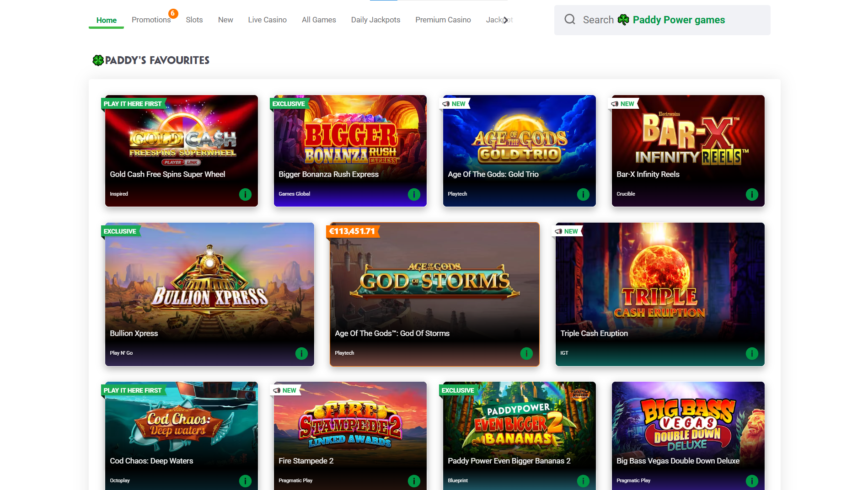Click the Exclusive badge on Bigger Bonanza
Viewport: 868px width, 490px height.
pyautogui.click(x=289, y=104)
